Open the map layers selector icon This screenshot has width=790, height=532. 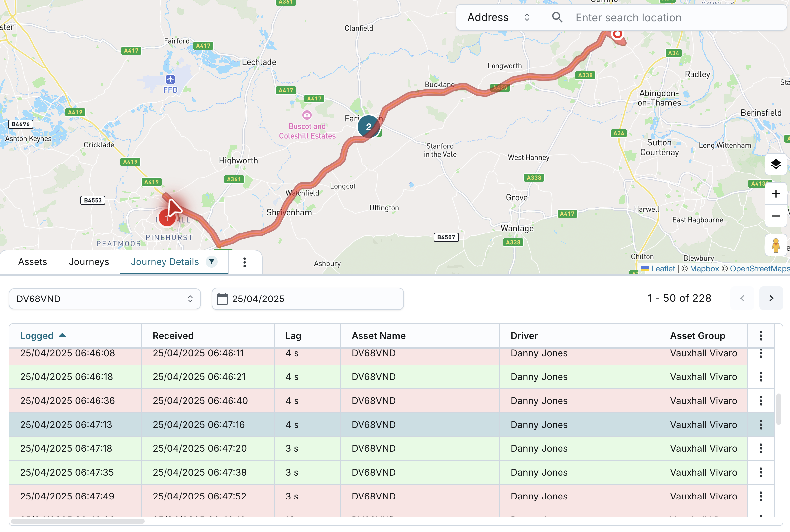pos(775,164)
